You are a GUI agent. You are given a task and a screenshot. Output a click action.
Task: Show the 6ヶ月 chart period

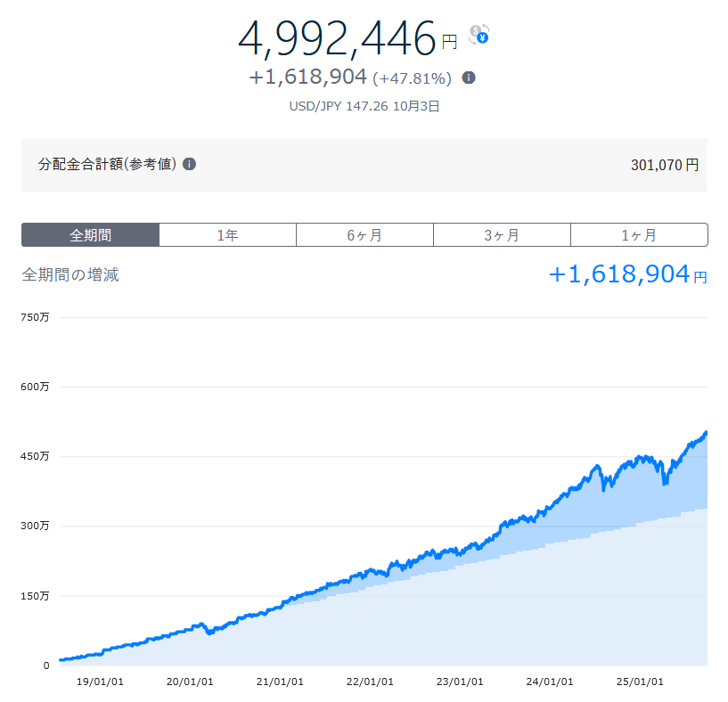point(364,235)
